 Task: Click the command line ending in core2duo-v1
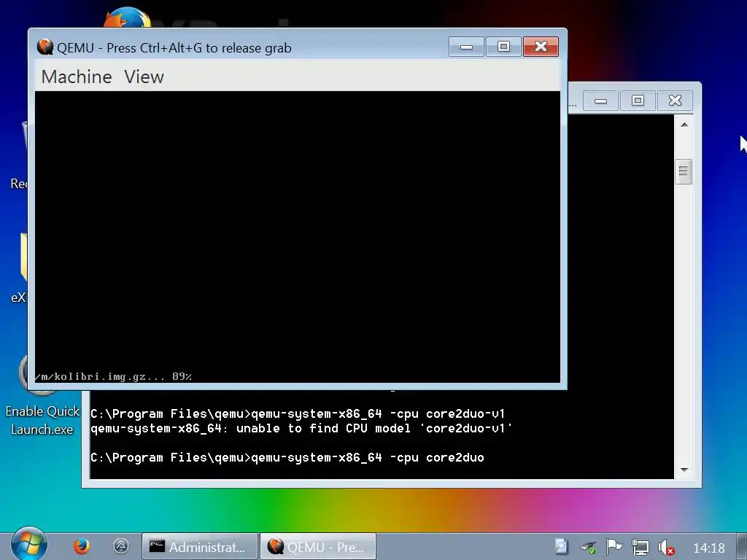tap(298, 413)
